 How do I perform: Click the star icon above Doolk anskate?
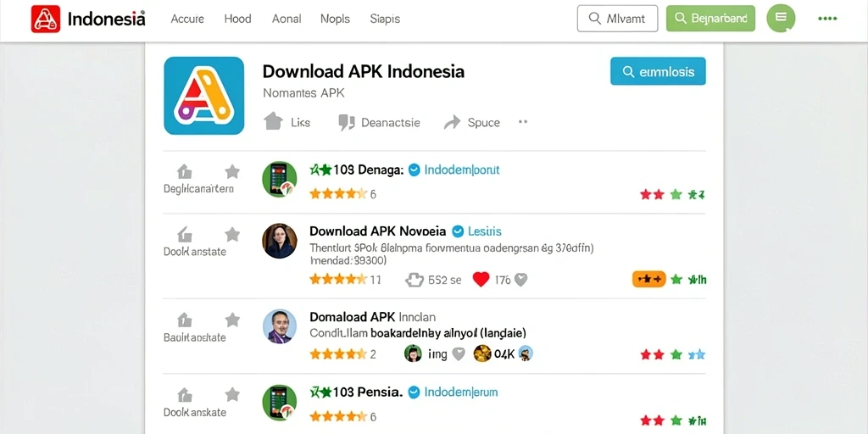(x=232, y=395)
